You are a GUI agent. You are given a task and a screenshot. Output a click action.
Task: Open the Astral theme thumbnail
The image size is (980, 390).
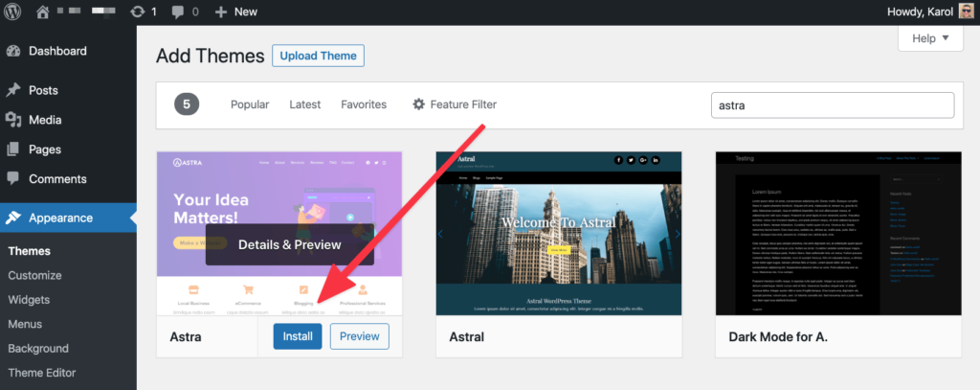(559, 234)
